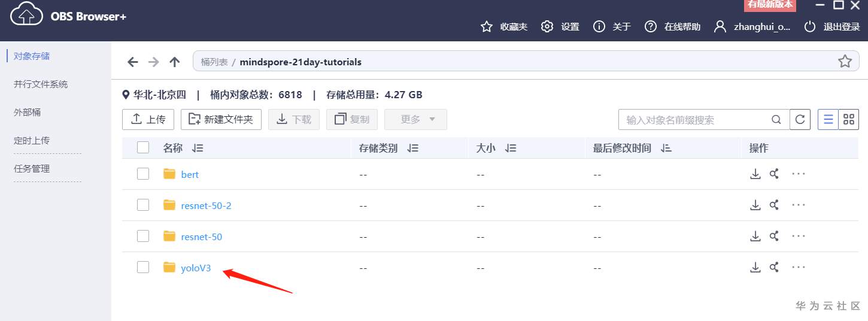Refresh the object list
868x321 pixels.
pyautogui.click(x=800, y=120)
